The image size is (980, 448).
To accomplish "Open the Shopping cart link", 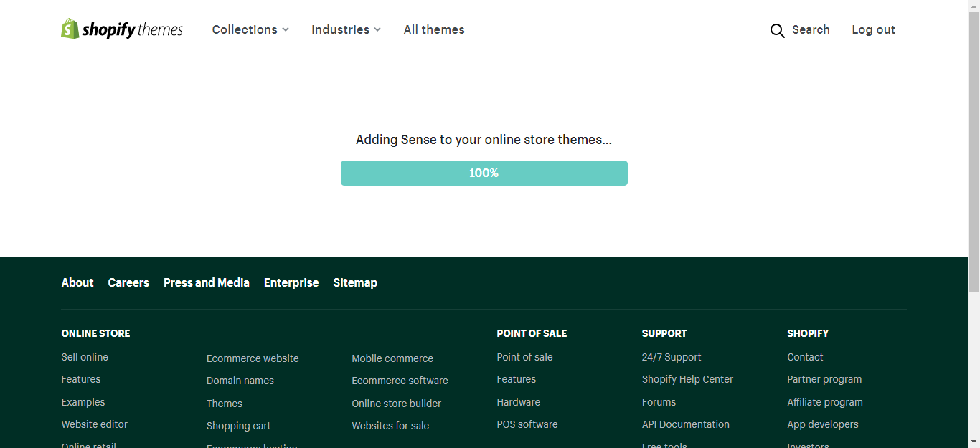I will point(239,426).
